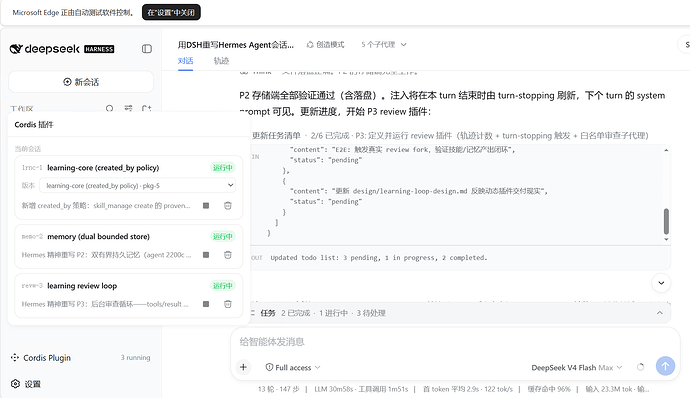Viewport: 690px width, 398px height.
Task: Stop the learning review loop plugin
Action: (206, 304)
